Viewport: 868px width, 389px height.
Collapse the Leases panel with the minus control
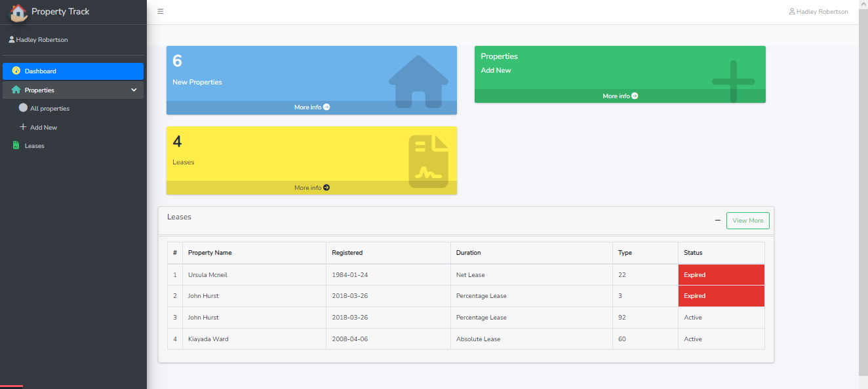point(717,221)
